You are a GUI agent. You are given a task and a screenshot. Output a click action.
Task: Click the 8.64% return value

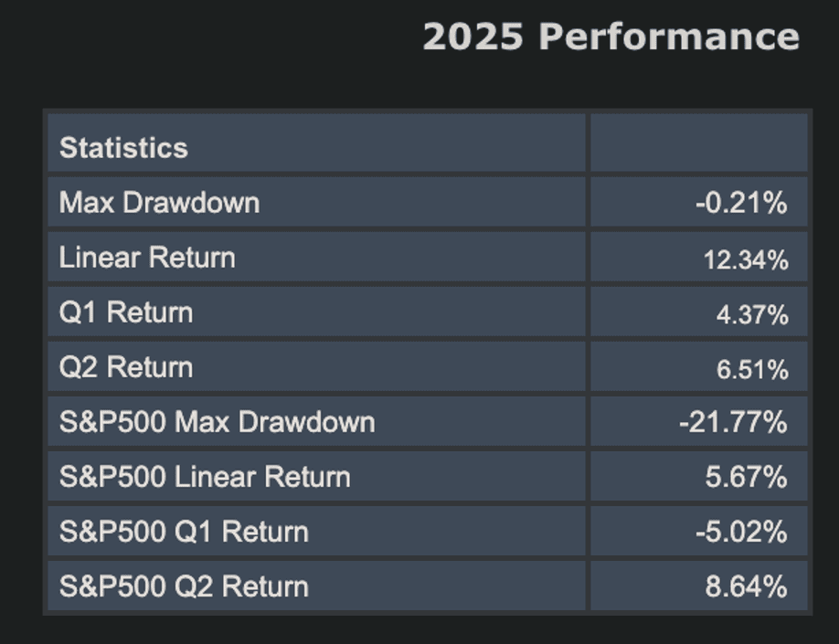(746, 587)
